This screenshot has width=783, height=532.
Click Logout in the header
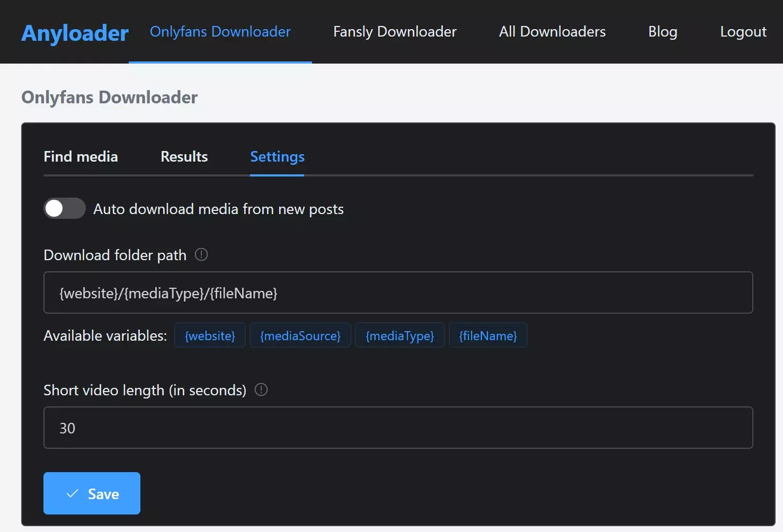click(743, 32)
